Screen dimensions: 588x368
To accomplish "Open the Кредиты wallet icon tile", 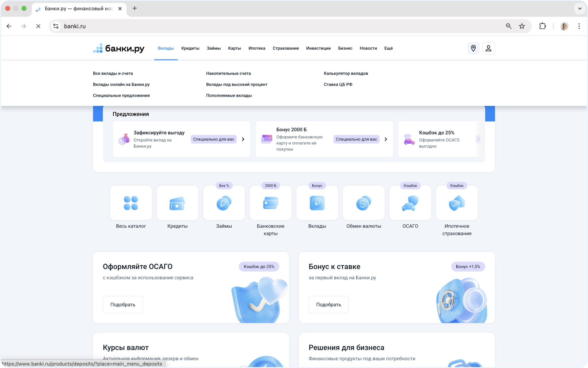I will tap(177, 203).
